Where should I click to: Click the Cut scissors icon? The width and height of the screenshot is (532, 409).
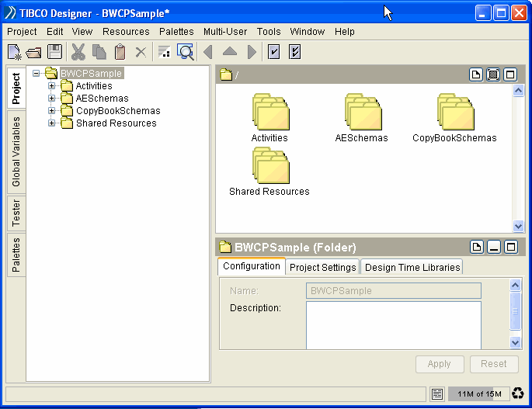coord(78,52)
